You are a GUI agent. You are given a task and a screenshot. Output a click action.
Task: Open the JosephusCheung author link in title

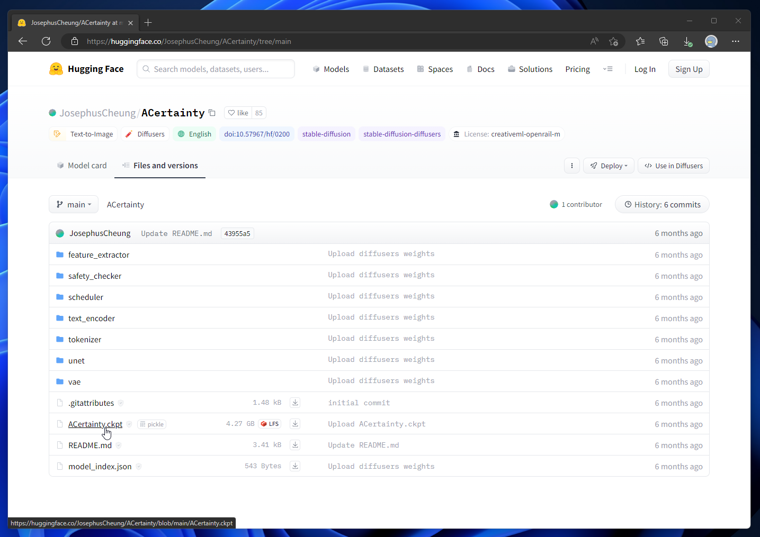point(97,112)
